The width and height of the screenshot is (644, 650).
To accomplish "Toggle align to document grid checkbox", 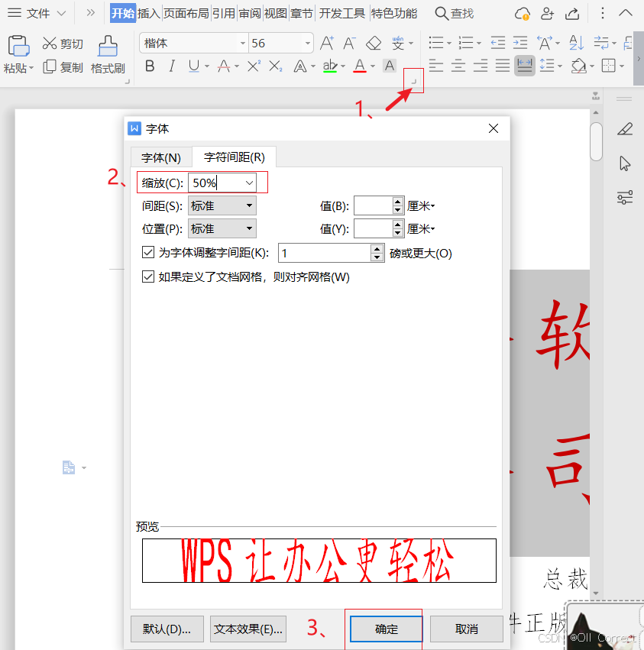I will coord(148,276).
